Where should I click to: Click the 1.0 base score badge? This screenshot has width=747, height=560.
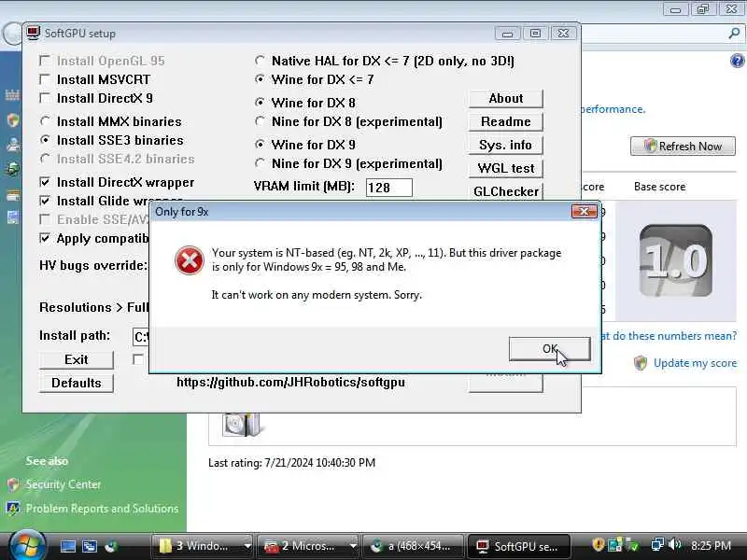675,260
